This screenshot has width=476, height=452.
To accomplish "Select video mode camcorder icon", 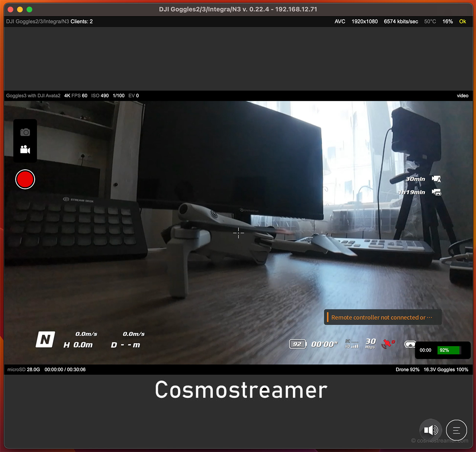I will [25, 149].
